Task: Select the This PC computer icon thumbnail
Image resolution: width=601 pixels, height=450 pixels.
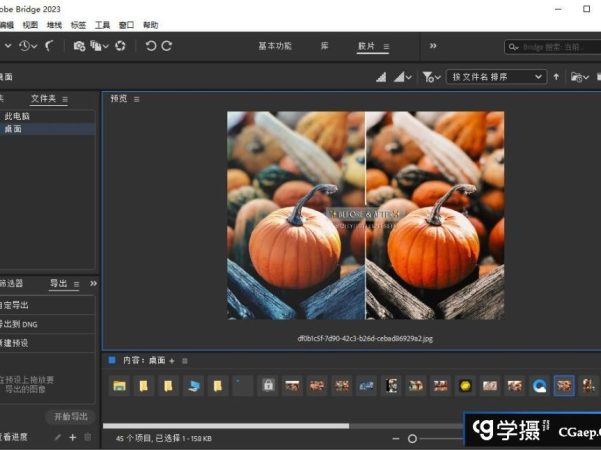Action: (193, 385)
